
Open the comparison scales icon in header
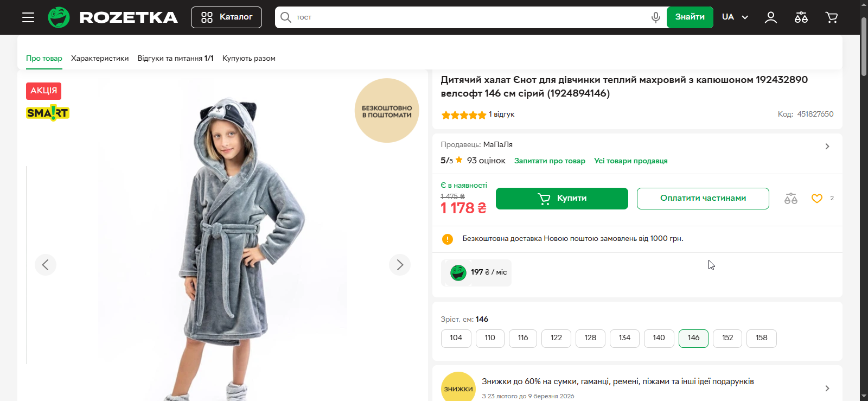click(x=801, y=17)
